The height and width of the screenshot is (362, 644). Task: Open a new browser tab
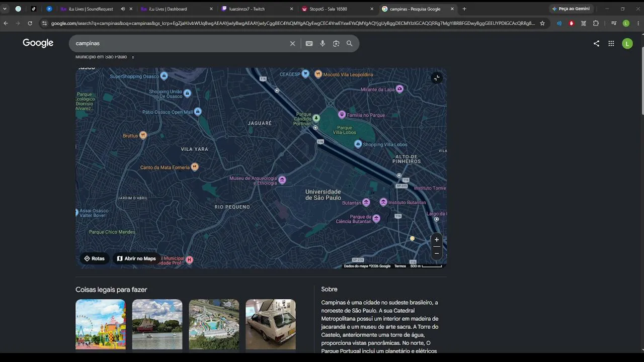click(464, 9)
